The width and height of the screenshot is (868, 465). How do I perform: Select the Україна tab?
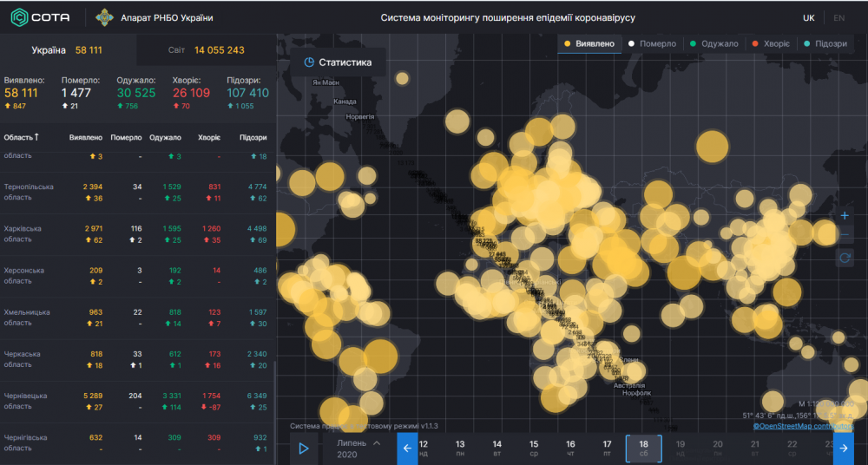(x=69, y=50)
